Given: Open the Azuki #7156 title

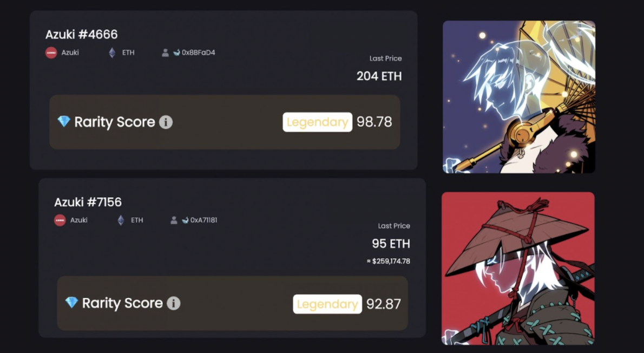Looking at the screenshot, I should point(88,202).
